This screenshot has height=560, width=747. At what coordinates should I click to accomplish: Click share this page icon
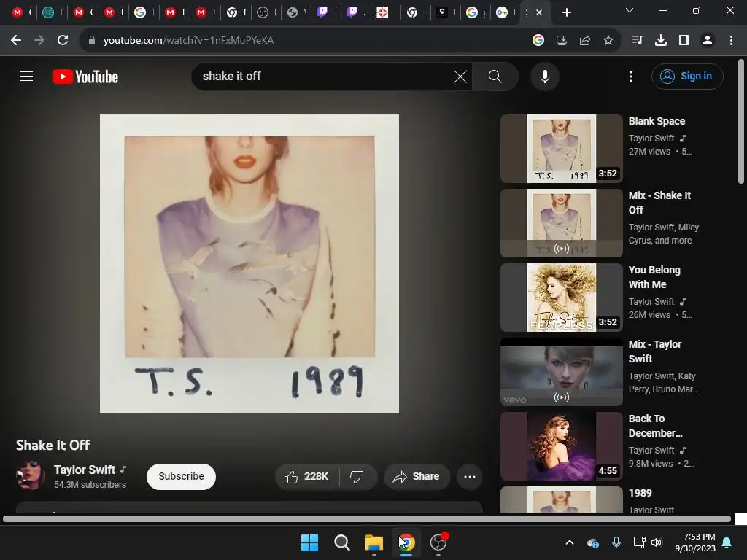tap(585, 41)
